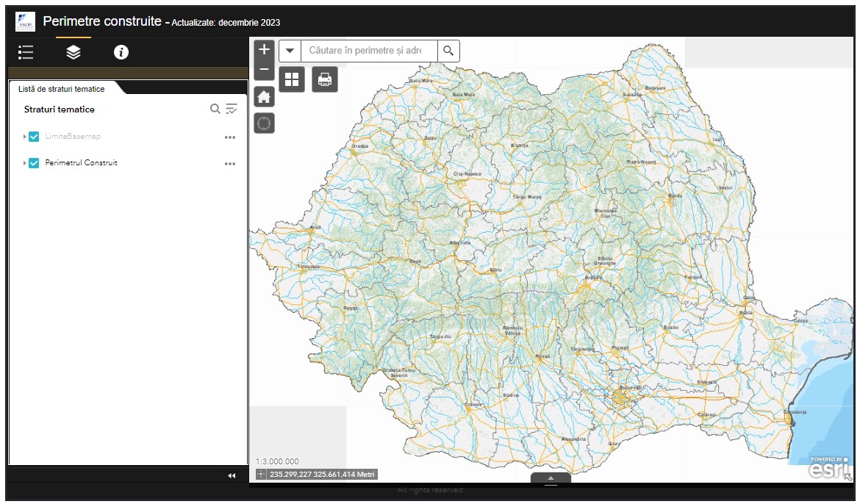Open the Info tab
This screenshot has height=504, width=860.
121,52
